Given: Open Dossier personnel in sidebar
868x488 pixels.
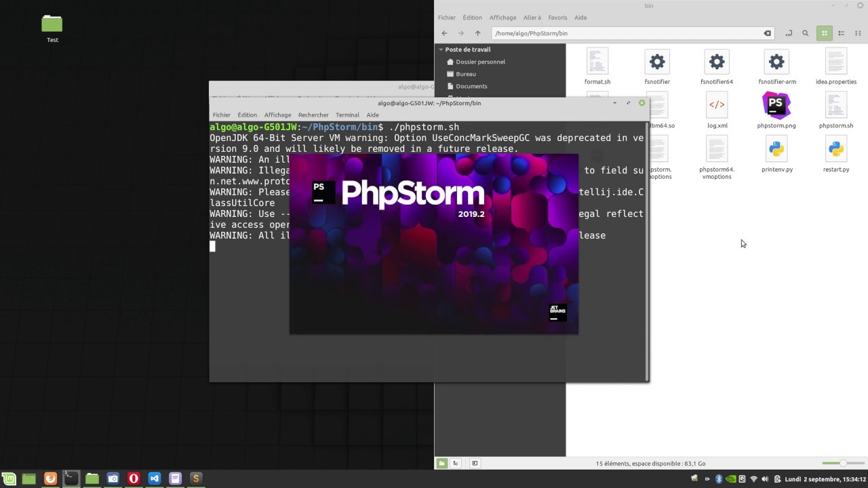Looking at the screenshot, I should (x=480, y=62).
